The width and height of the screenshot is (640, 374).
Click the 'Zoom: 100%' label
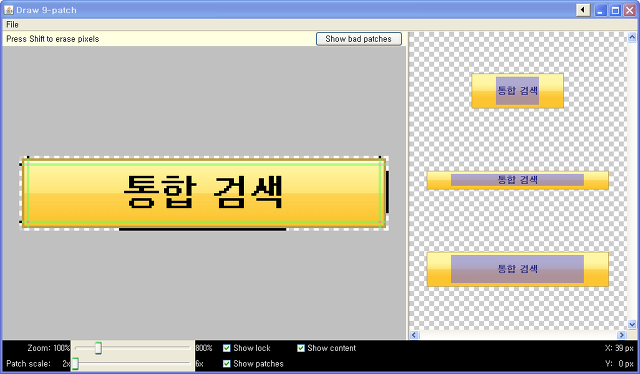[x=49, y=348]
